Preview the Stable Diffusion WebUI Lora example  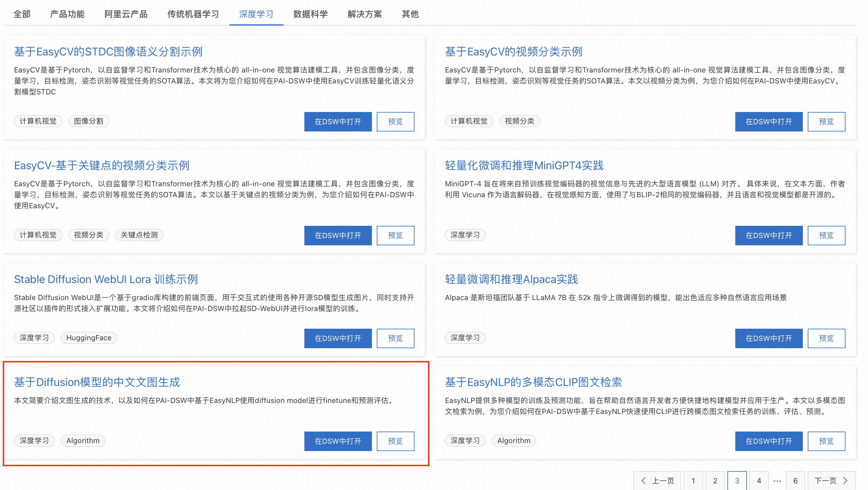395,338
